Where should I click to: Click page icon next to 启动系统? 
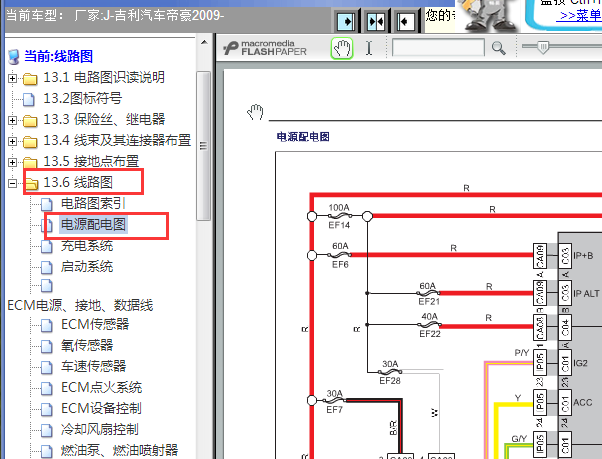[46, 267]
